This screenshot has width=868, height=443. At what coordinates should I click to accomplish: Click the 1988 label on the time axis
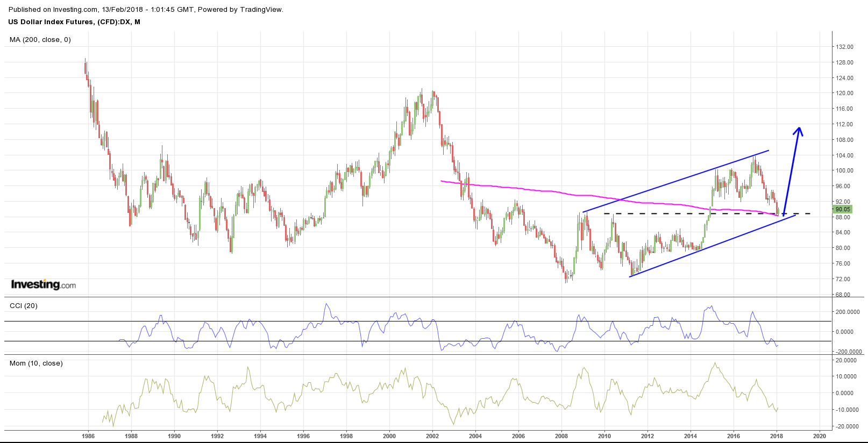131,436
